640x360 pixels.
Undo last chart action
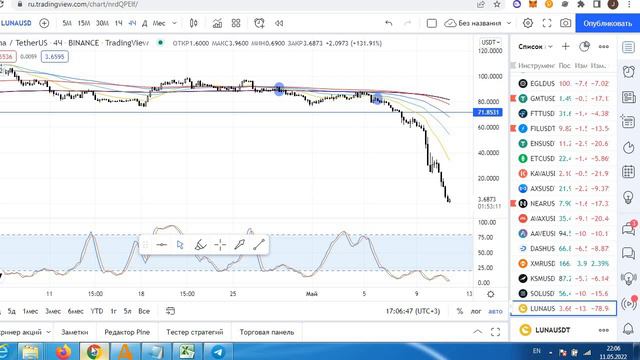(389, 23)
